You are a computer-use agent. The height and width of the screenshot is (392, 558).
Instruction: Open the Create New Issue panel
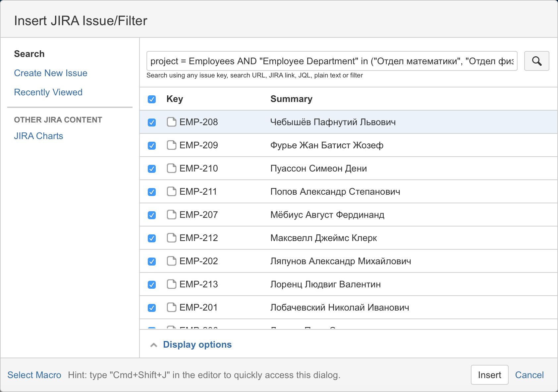(x=51, y=73)
